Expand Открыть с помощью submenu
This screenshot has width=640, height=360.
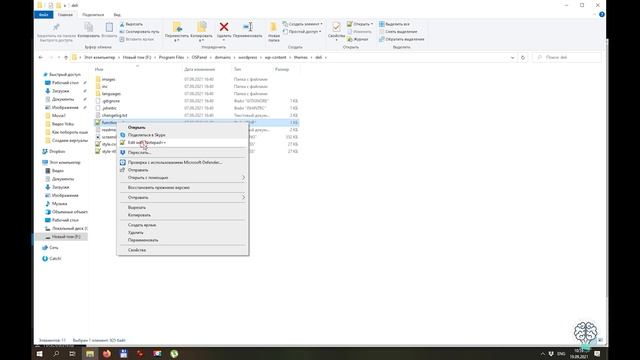pyautogui.click(x=183, y=178)
